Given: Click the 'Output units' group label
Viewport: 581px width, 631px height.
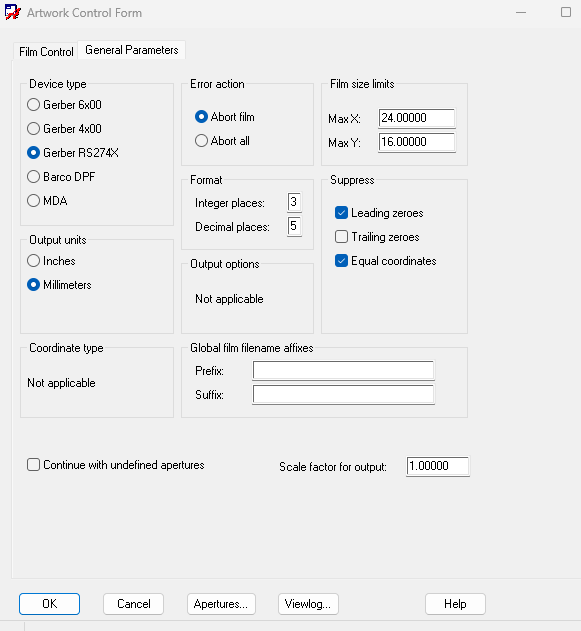Looking at the screenshot, I should (x=58, y=240).
